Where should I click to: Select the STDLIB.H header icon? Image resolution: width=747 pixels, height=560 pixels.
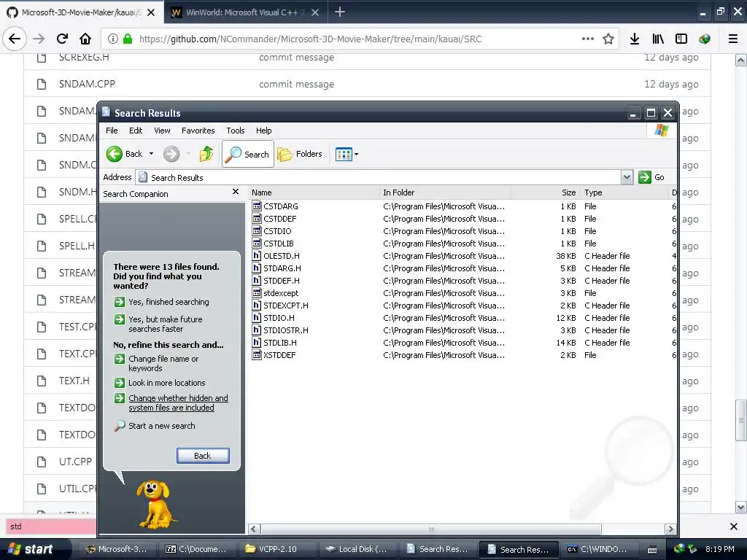click(257, 343)
